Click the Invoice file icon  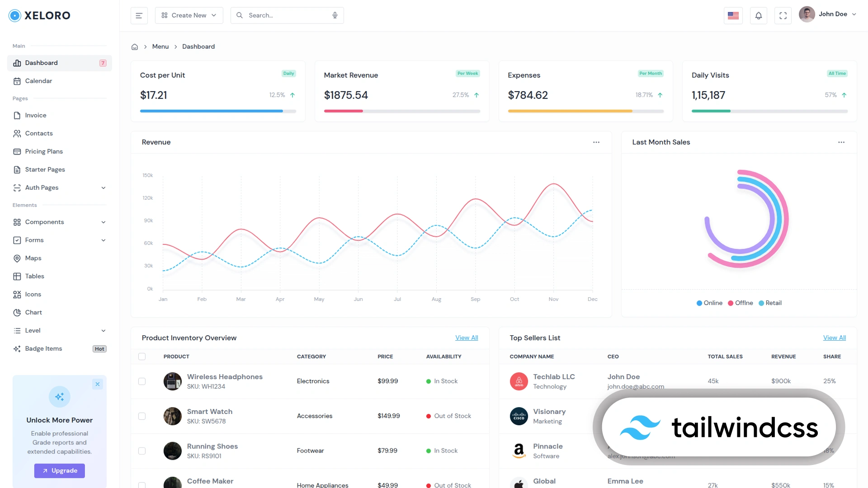pos(17,115)
